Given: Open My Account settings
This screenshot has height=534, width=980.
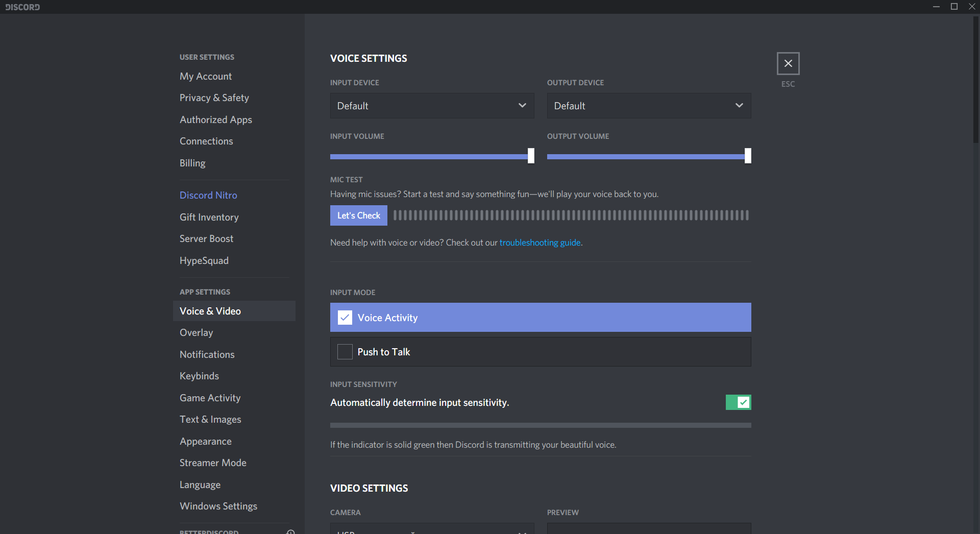Looking at the screenshot, I should (206, 76).
